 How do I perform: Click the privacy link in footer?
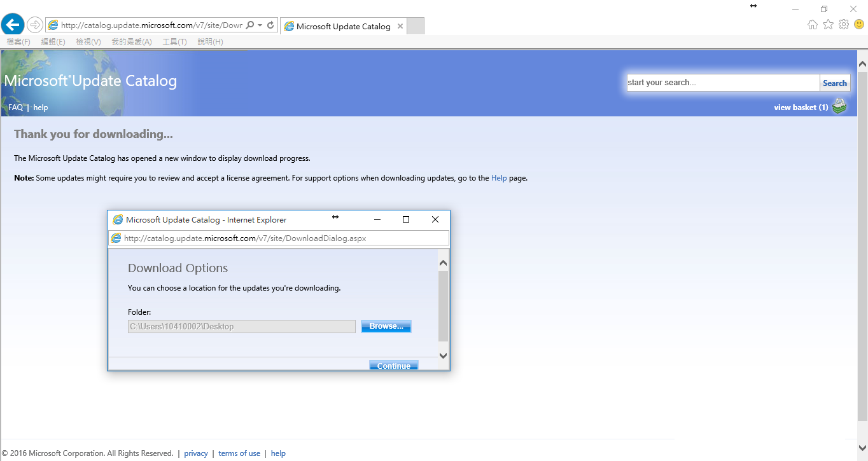(196, 453)
